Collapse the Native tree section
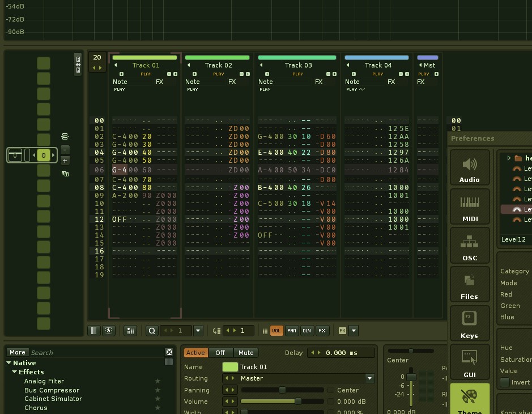The height and width of the screenshot is (414, 532). pyautogui.click(x=9, y=363)
